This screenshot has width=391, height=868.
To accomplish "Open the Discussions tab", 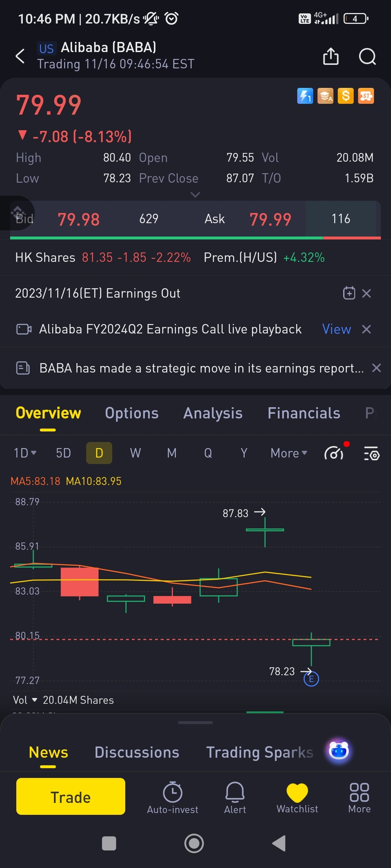I will click(x=137, y=752).
